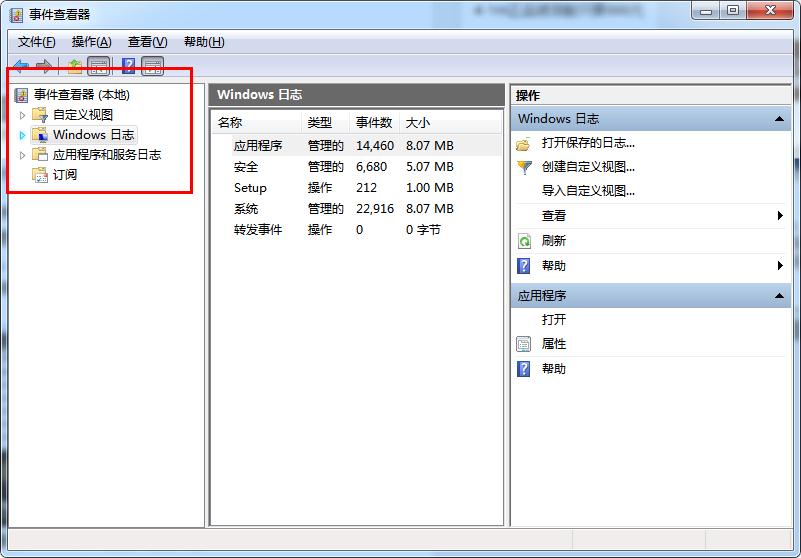Click the green 刷新 refresh icon
Viewport: 801px width, 558px height.
pos(524,241)
